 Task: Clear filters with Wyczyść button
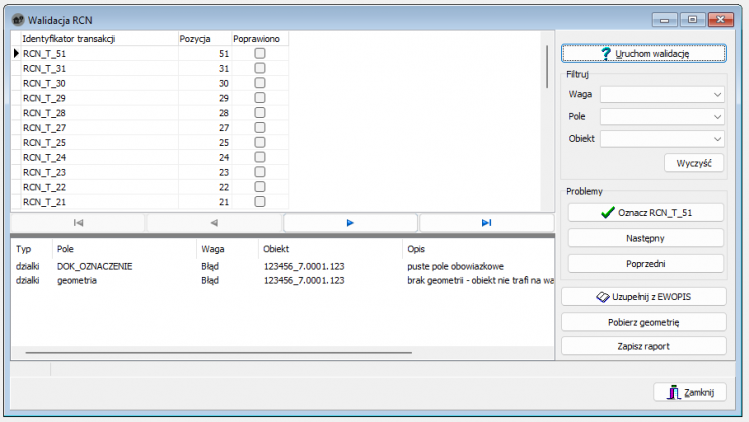pos(694,163)
